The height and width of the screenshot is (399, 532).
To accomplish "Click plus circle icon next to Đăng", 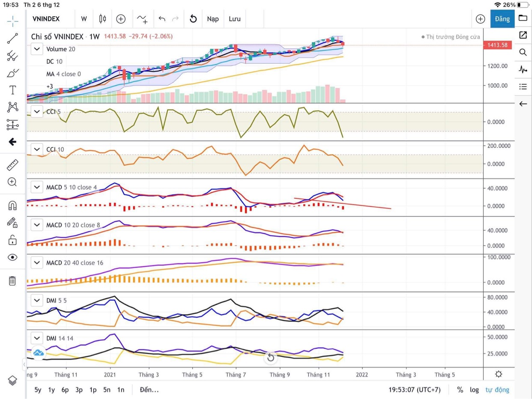I will pos(480,19).
